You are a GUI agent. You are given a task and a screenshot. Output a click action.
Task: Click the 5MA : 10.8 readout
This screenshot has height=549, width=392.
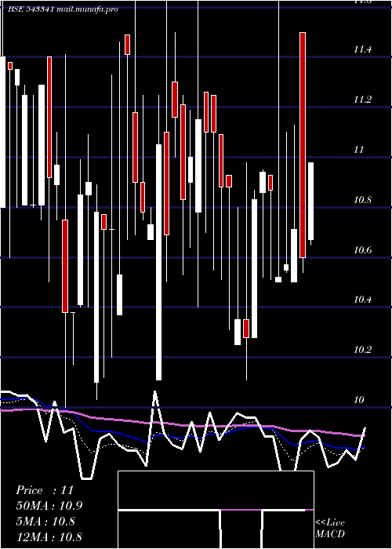click(45, 522)
